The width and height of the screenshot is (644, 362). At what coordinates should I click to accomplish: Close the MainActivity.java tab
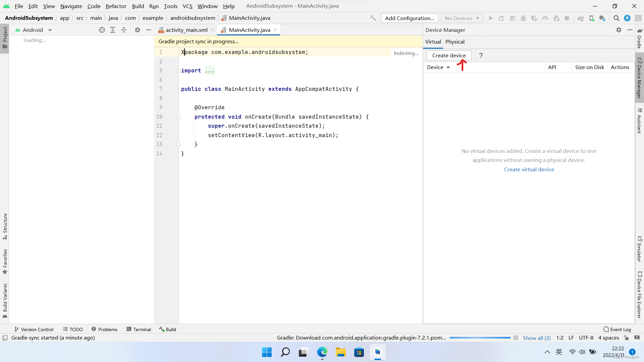pos(275,30)
